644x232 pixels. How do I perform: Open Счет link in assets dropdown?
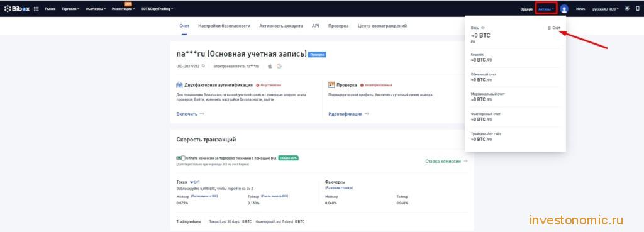click(x=554, y=28)
